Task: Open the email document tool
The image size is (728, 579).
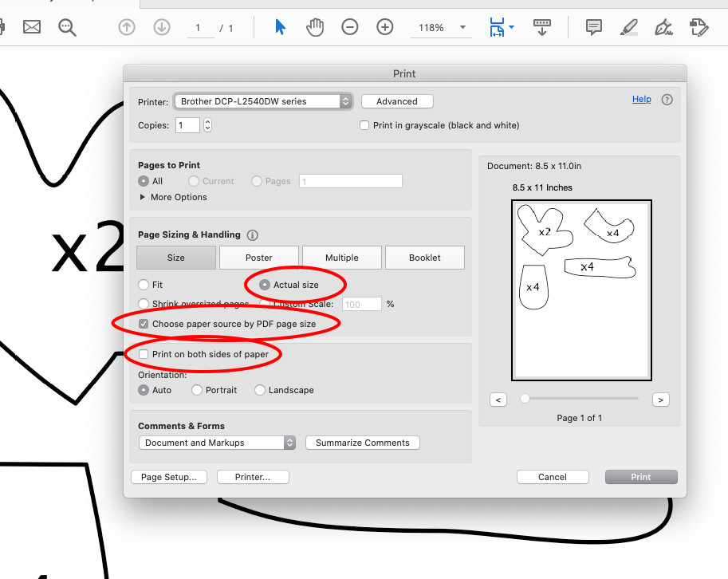Action: point(31,27)
